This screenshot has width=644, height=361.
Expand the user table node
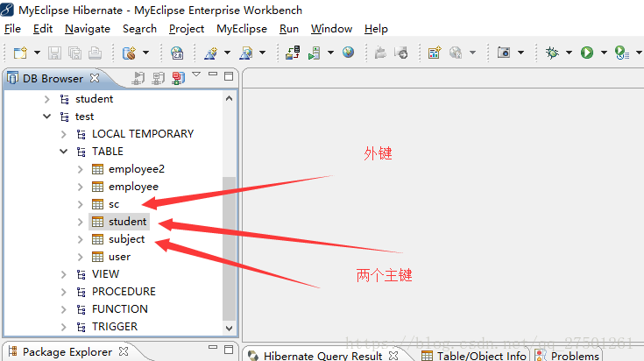pyautogui.click(x=80, y=257)
